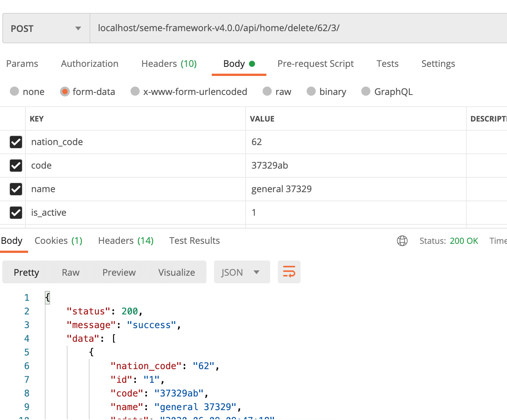Edit the value general 37329 cell
The image size is (507, 420).
click(356, 189)
